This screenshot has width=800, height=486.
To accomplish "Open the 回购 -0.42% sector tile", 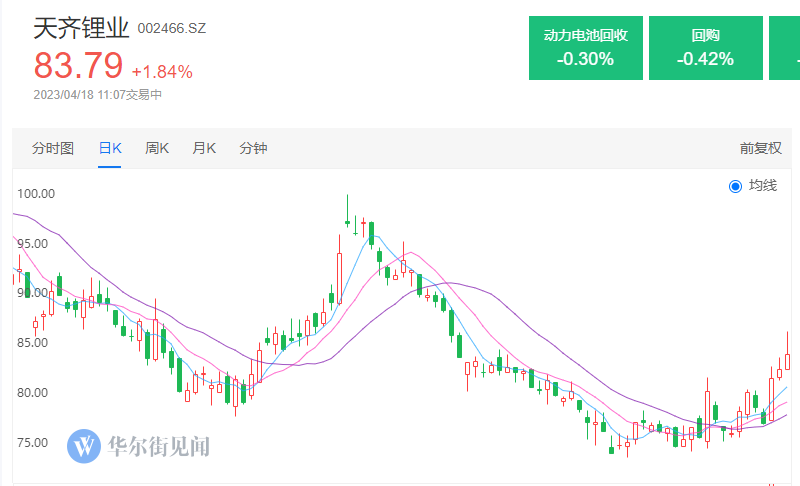I will click(706, 48).
